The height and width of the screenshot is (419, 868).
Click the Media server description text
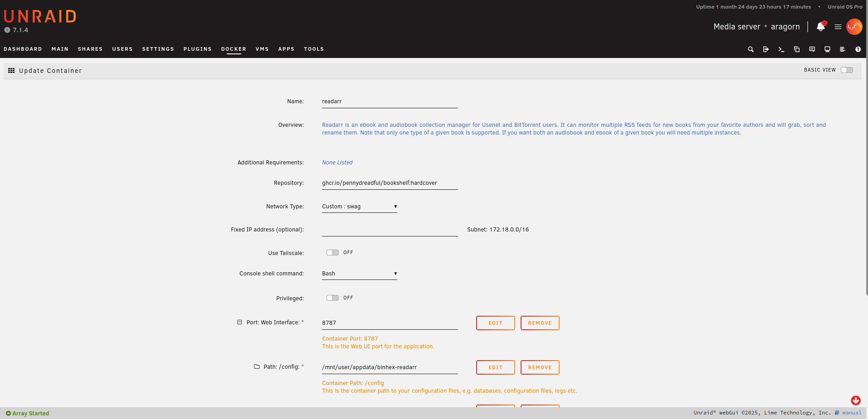(737, 27)
